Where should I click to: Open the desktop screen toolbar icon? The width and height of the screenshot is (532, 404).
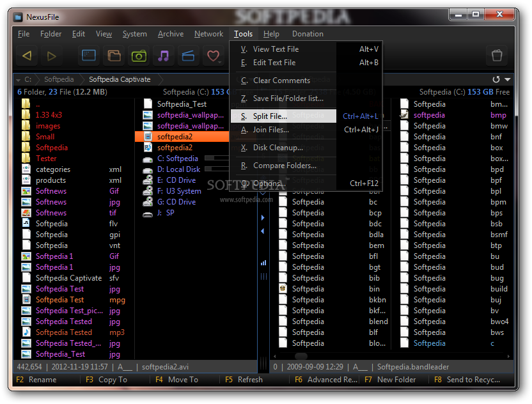[89, 56]
